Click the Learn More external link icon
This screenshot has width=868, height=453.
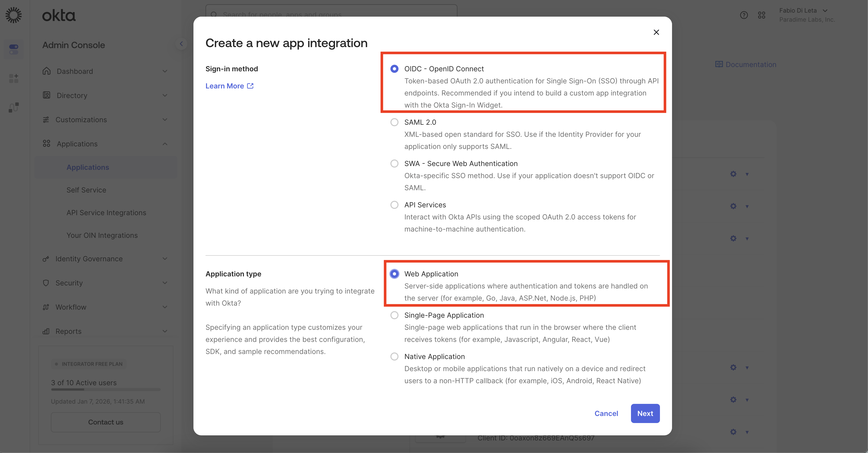[250, 86]
